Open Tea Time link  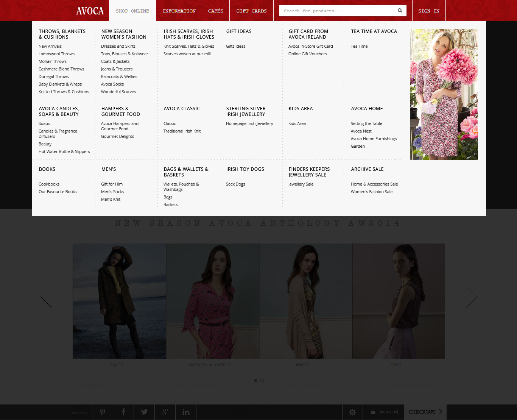click(359, 46)
